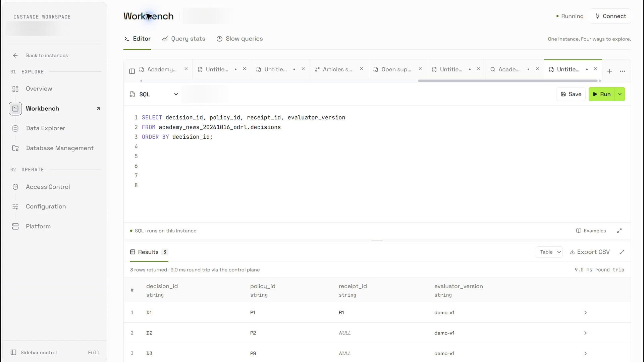Expand row D2 details chevron
Screen dimensions: 644x362
click(585, 333)
